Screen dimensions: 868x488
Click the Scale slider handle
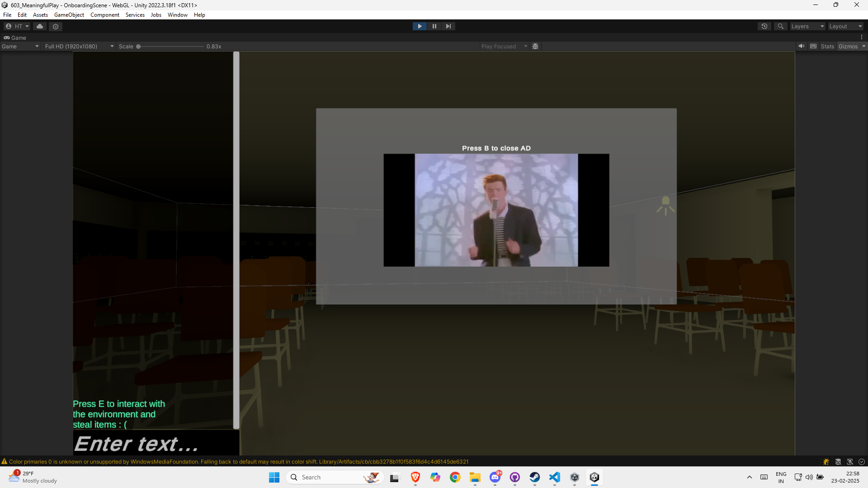(138, 46)
